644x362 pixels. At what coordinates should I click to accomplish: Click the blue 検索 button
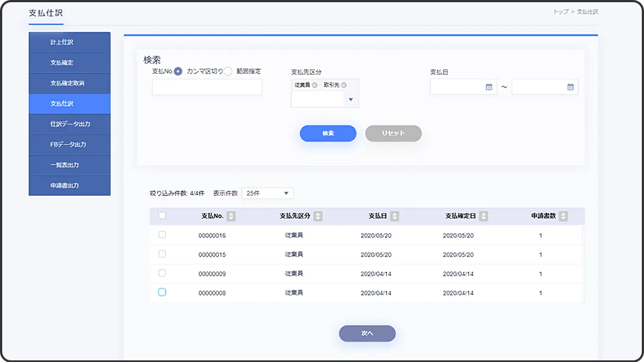(328, 134)
